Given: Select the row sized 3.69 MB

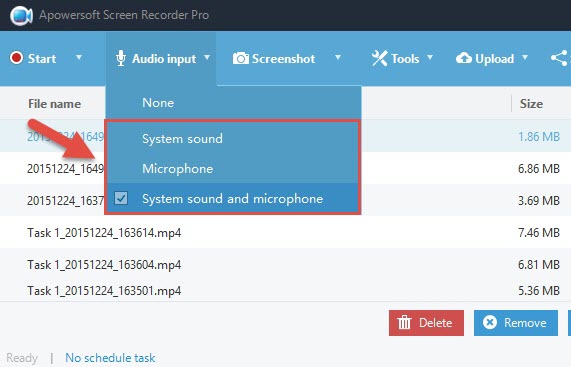Looking at the screenshot, I should pyautogui.click(x=286, y=200).
